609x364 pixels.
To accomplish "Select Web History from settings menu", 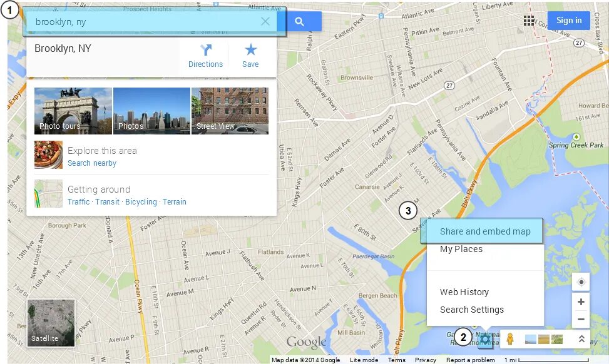I will pos(464,292).
